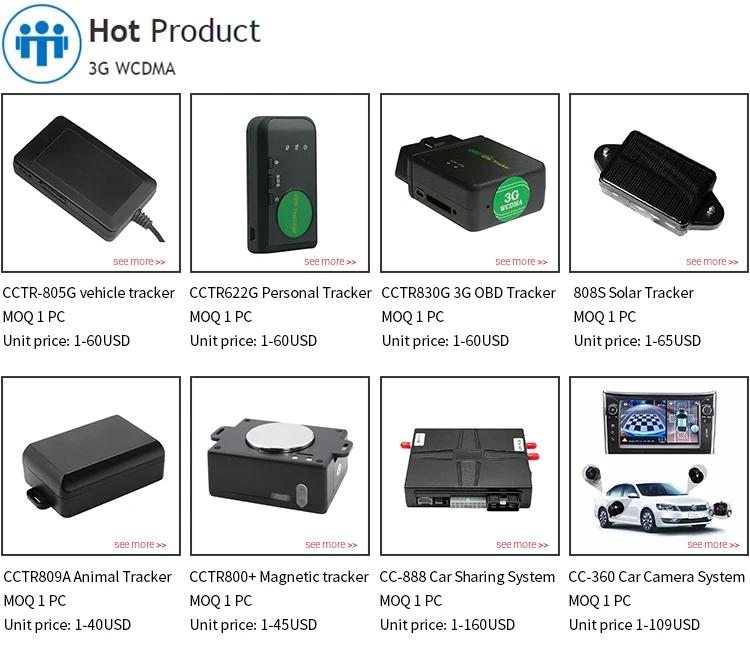750x662 pixels.
Task: View the CCTR809A Animal Tracker image
Action: [x=91, y=466]
